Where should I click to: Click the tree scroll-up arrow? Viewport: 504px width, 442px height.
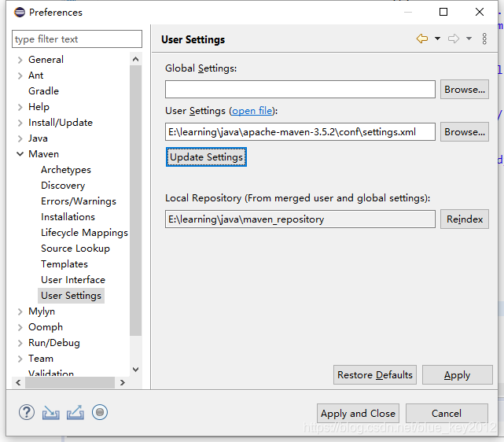(136, 59)
